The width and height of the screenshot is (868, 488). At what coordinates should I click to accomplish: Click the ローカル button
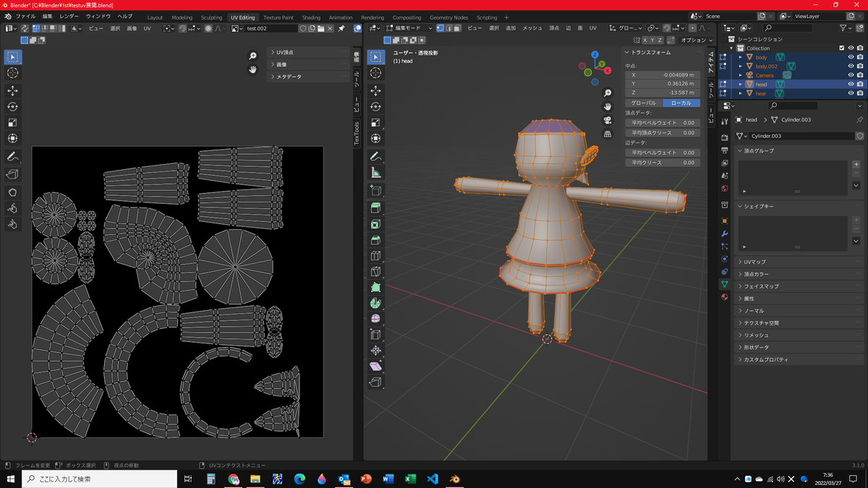point(681,103)
